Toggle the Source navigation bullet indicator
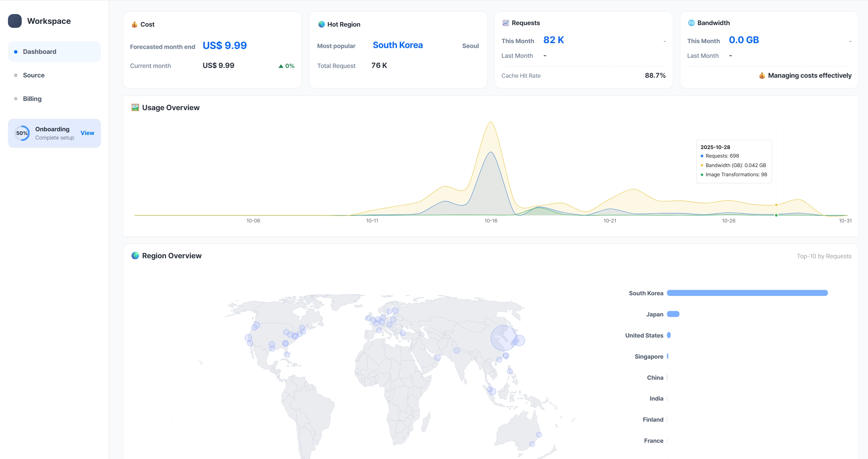868x459 pixels. pos(16,75)
